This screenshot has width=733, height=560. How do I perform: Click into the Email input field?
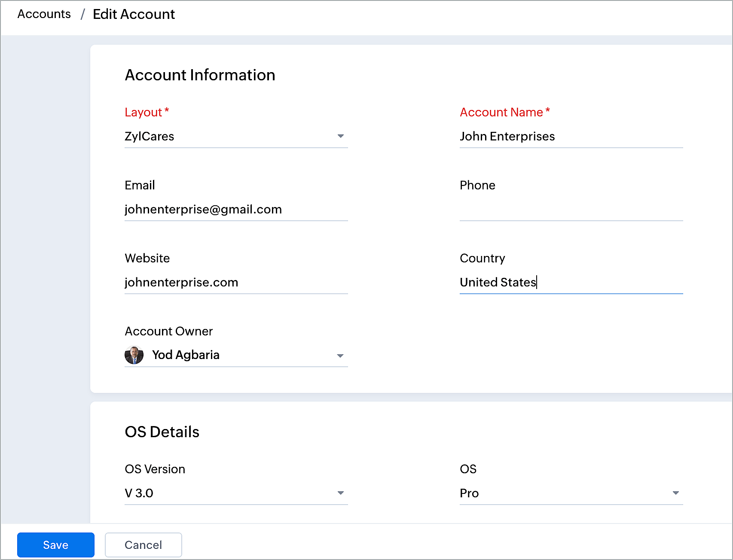click(x=235, y=210)
